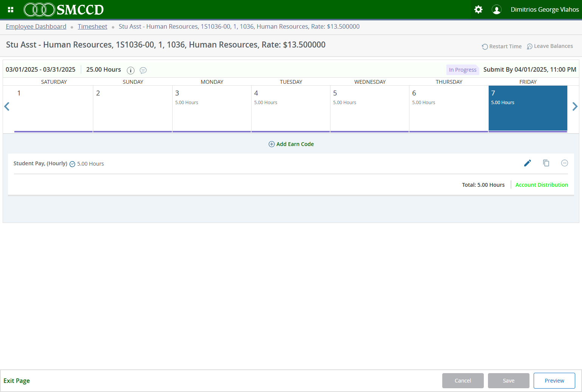The width and height of the screenshot is (582, 392).
Task: Go to the next week
Action: coord(575,107)
